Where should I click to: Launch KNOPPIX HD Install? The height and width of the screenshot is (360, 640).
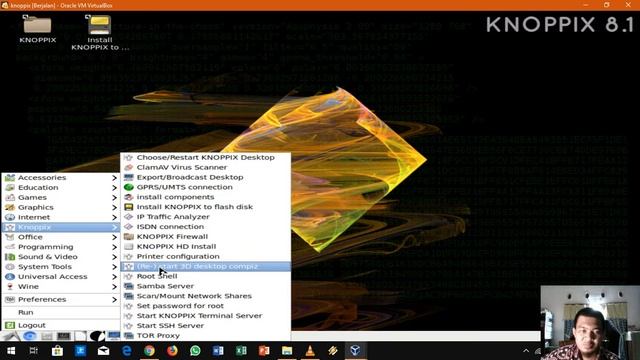tap(206, 247)
